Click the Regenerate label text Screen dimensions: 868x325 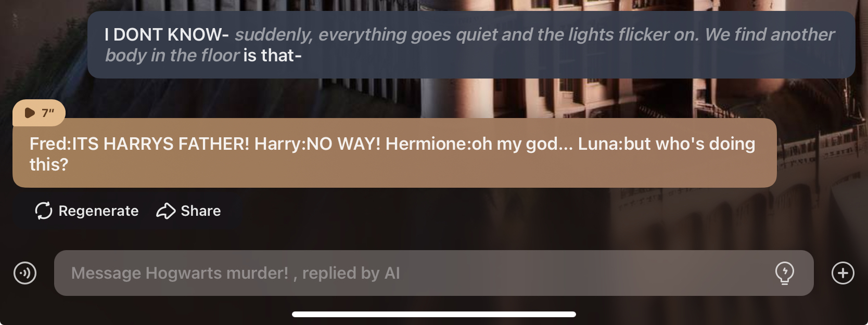pyautogui.click(x=98, y=211)
